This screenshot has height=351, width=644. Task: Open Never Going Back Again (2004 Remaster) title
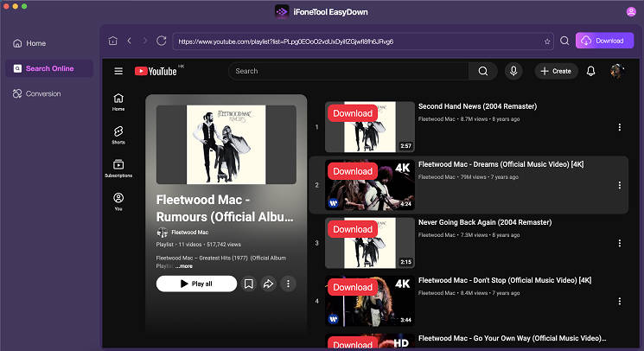(485, 222)
